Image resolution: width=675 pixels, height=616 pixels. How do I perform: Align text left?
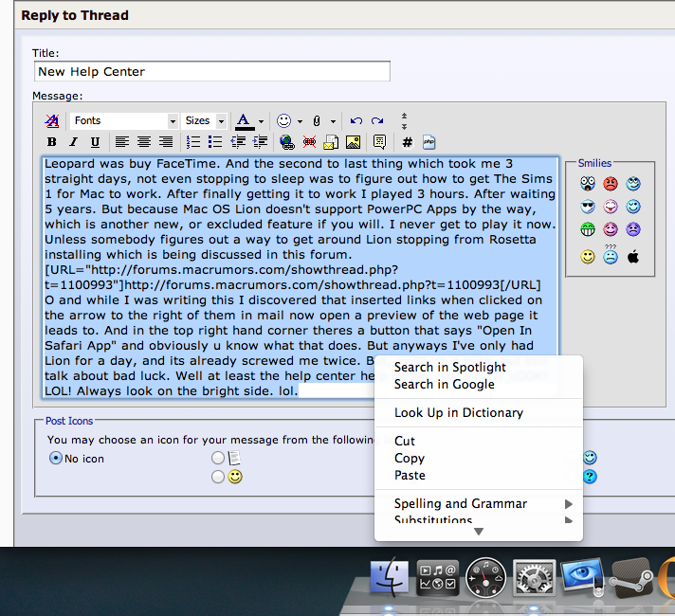(x=122, y=142)
